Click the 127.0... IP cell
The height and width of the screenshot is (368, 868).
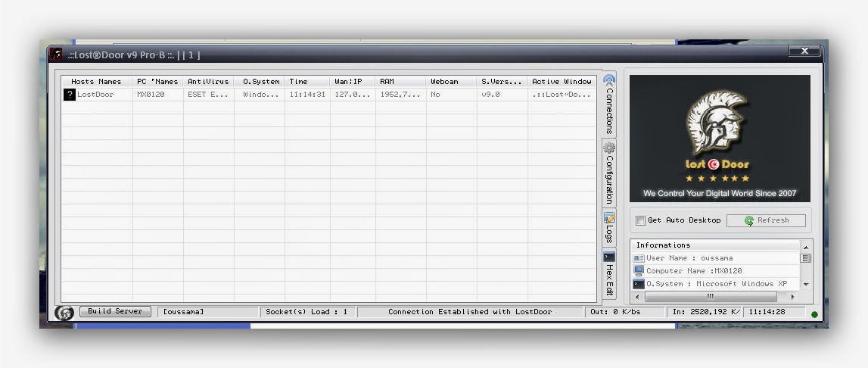click(353, 95)
